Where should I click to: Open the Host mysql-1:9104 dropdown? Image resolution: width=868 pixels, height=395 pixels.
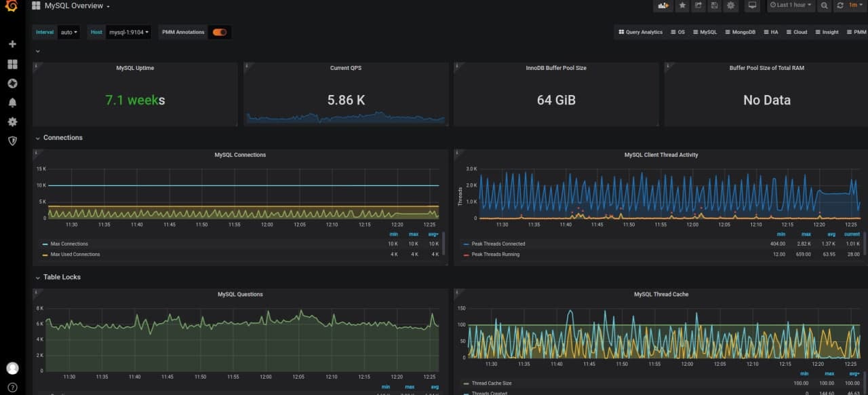129,32
